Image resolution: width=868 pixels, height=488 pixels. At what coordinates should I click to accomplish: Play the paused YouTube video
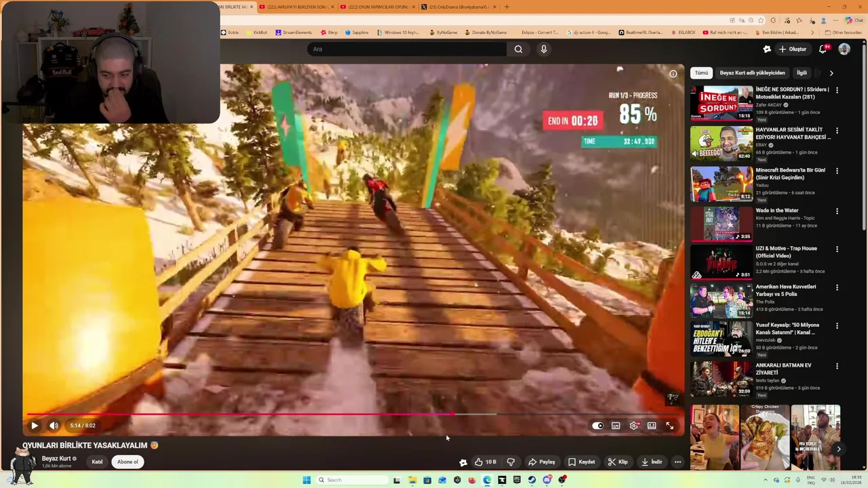[x=35, y=426]
